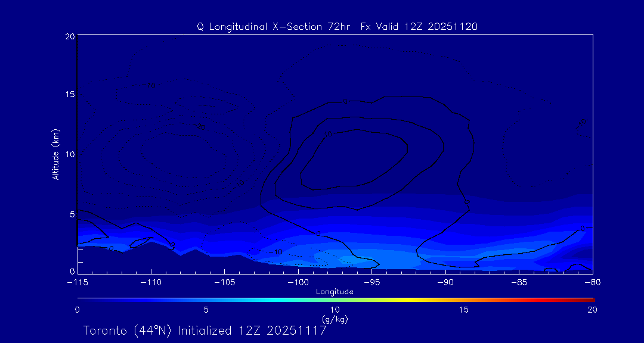This screenshot has height=343, width=644.
Task: Click the "(g/kg)" units label under the color scale
Action: pos(335,319)
